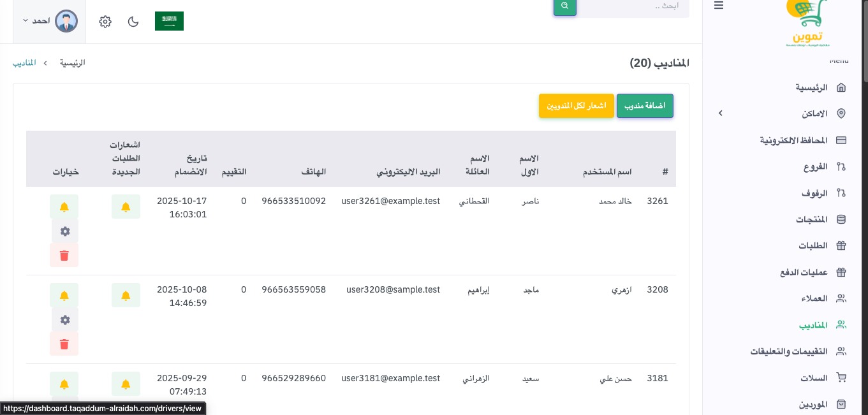This screenshot has width=868, height=415.
Task: Open the احمد user profile dropdown
Action: (x=50, y=21)
